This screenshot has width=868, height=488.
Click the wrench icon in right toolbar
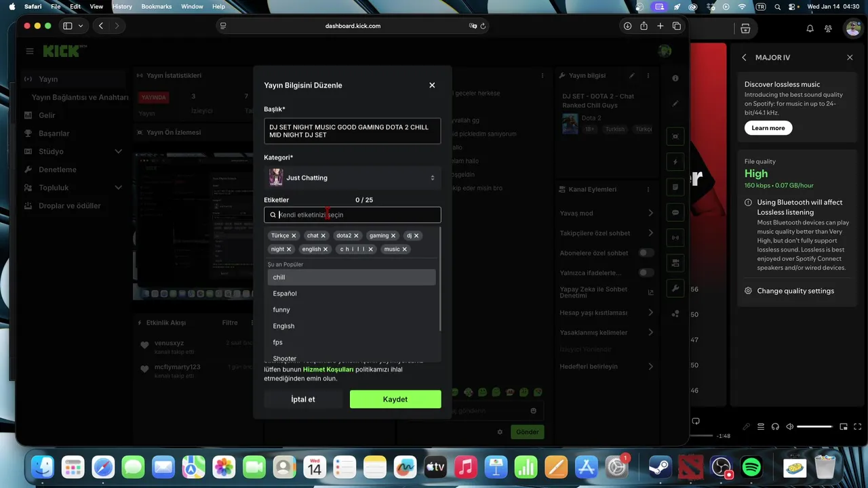tap(675, 288)
